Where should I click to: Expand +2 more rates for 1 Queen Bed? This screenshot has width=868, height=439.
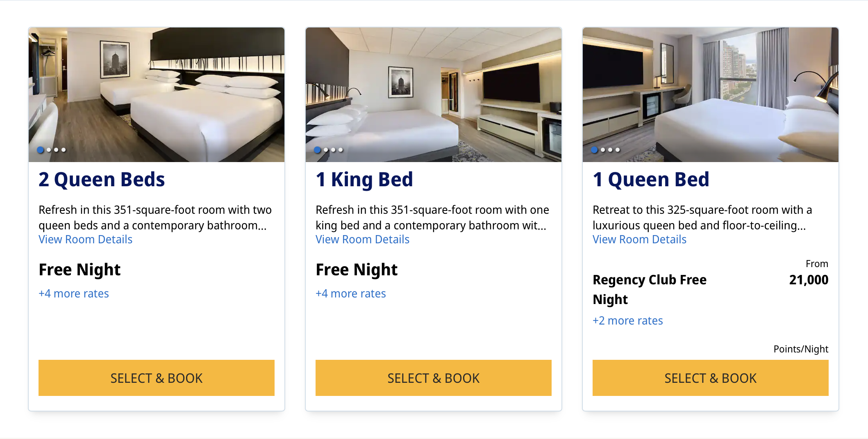(627, 320)
